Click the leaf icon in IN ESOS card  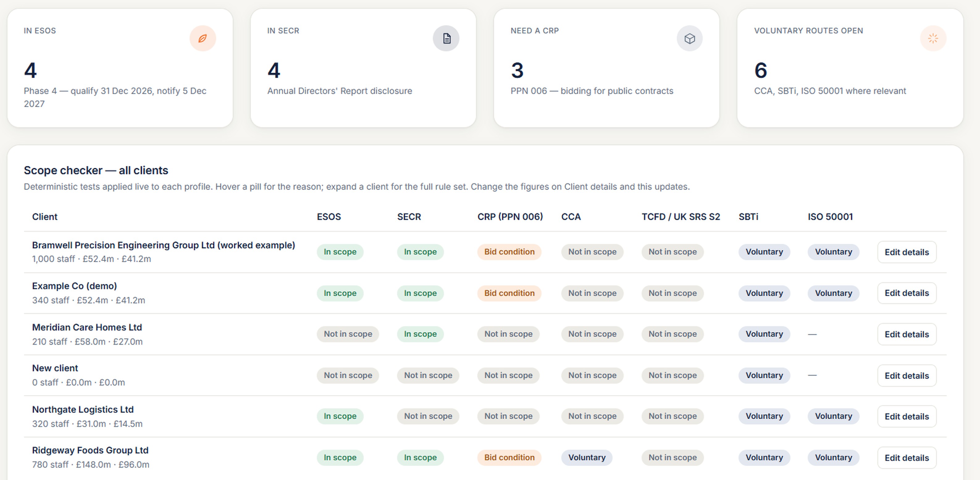[x=203, y=38]
